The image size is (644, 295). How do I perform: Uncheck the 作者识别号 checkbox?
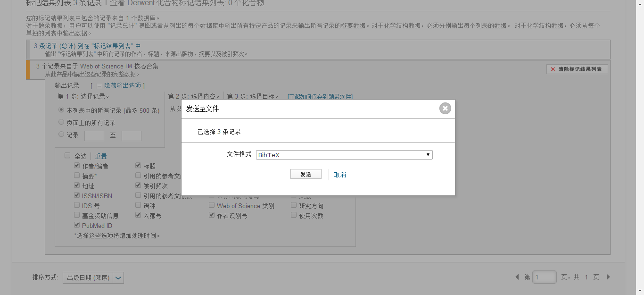coord(212,215)
